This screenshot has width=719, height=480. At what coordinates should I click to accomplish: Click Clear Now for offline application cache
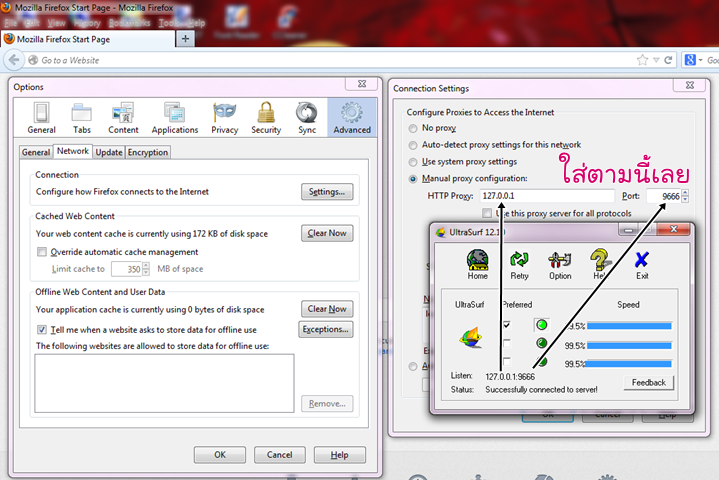[327, 309]
